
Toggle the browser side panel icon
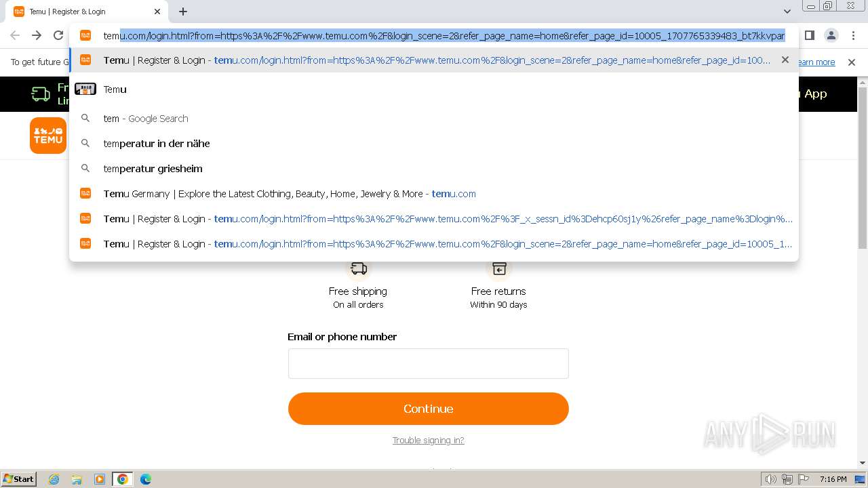810,35
